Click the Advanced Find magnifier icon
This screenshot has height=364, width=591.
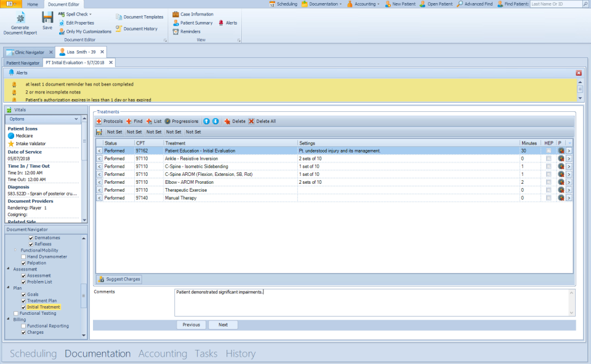[460, 4]
